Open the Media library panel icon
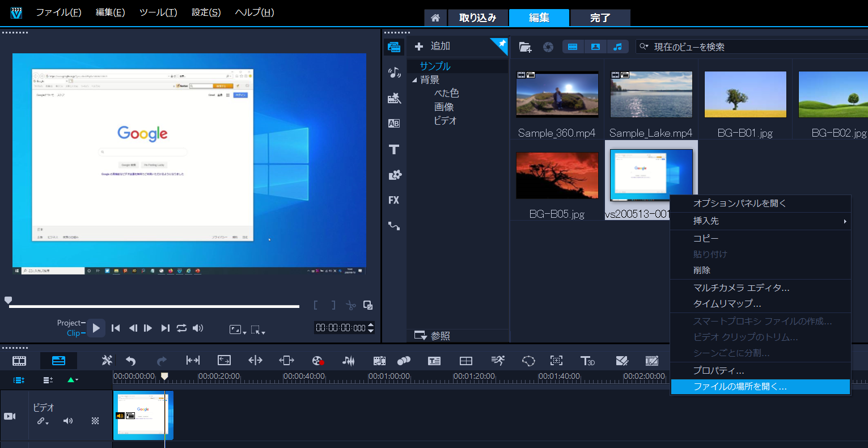The image size is (868, 448). (394, 47)
